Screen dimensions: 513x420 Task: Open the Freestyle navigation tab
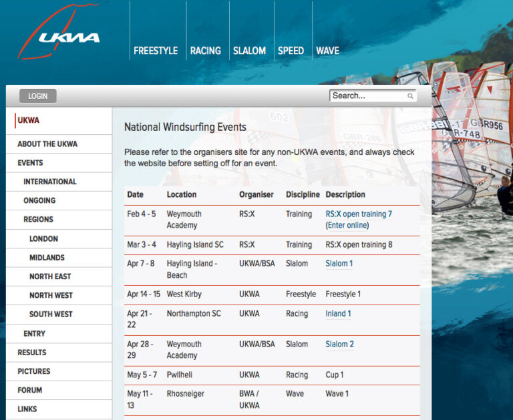click(156, 51)
